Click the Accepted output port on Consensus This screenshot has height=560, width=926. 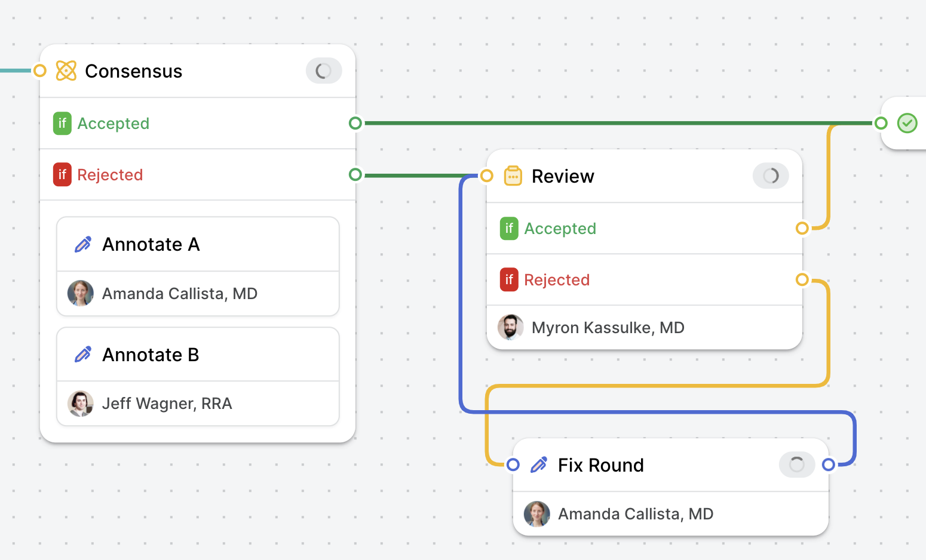(x=355, y=123)
